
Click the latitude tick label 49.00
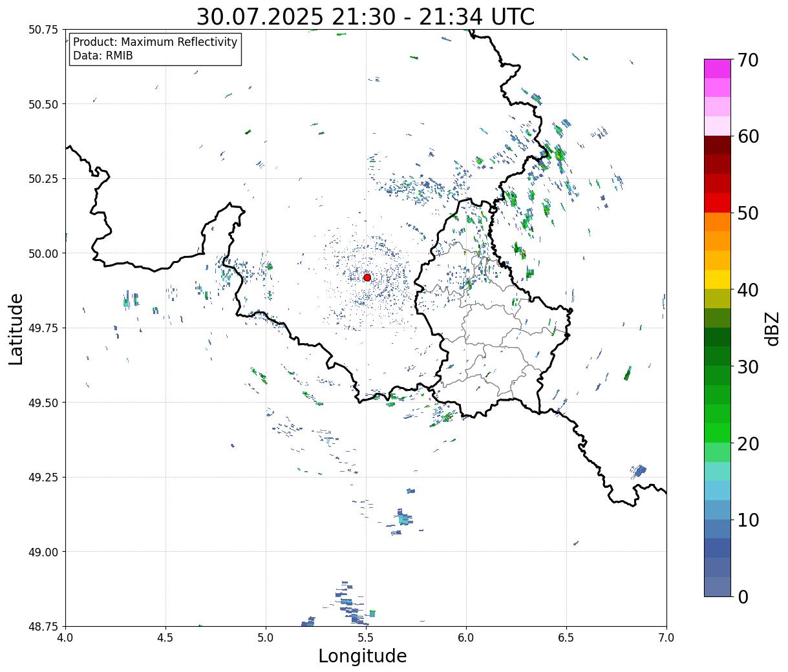[43, 552]
